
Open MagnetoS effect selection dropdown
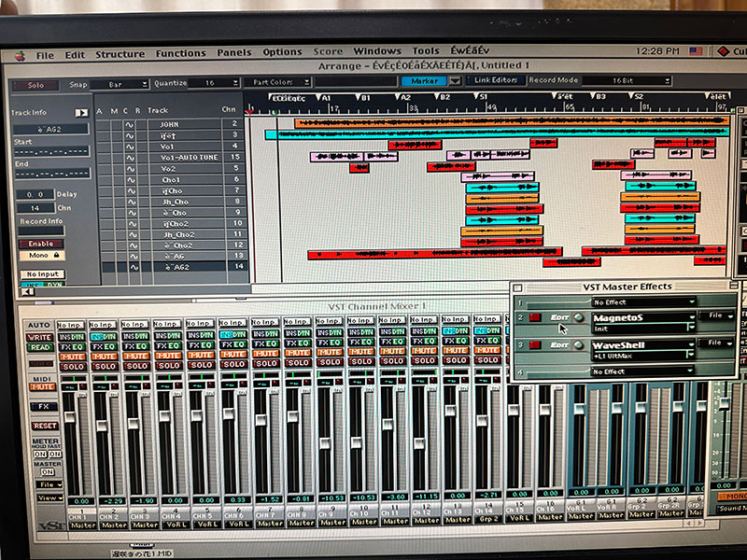(643, 317)
